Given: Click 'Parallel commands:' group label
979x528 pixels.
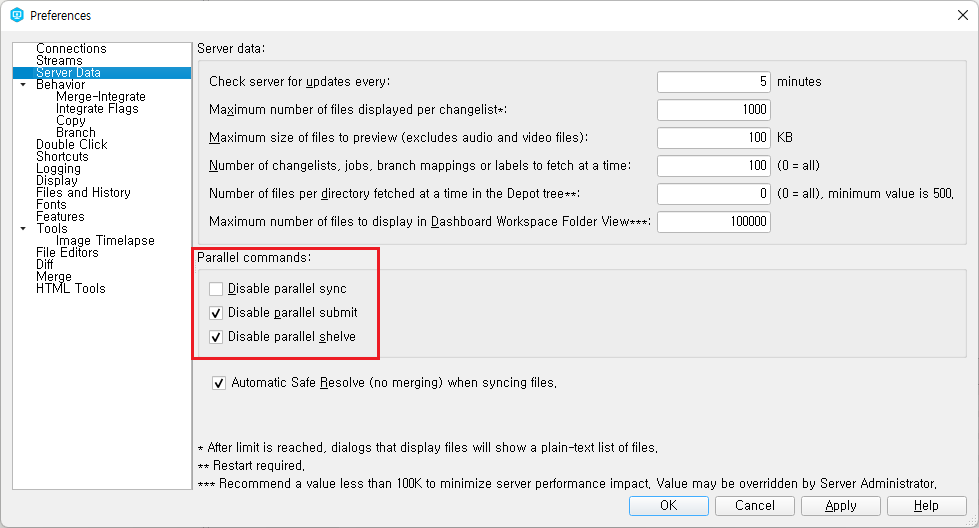Looking at the screenshot, I should pyautogui.click(x=254, y=258).
